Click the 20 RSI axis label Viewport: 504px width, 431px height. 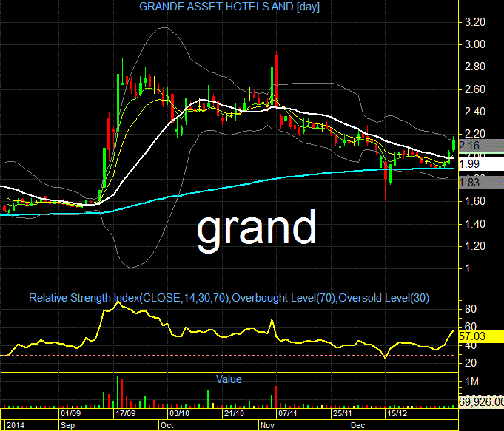471,363
